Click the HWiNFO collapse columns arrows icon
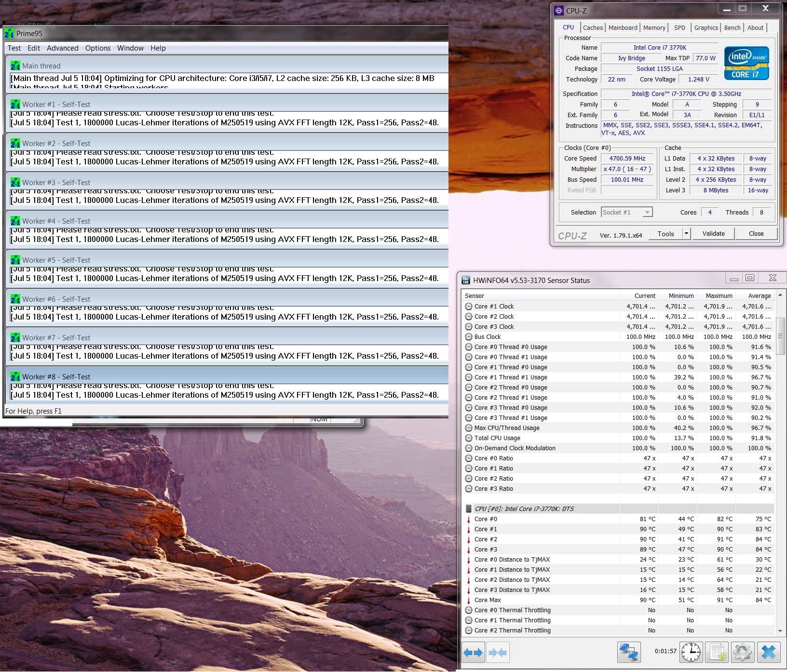Screen dimensions: 787x672 (x=498, y=653)
